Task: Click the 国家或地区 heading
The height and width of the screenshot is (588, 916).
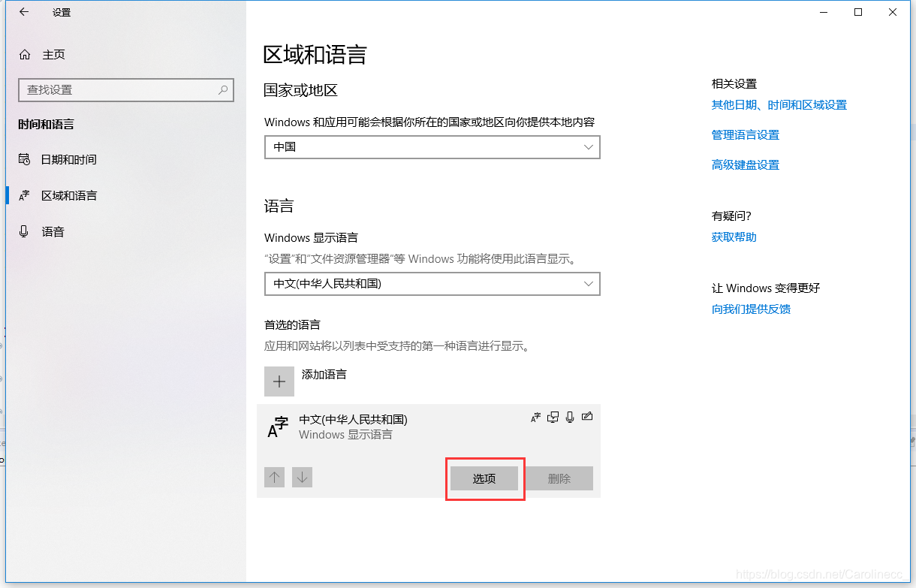Action: (301, 91)
